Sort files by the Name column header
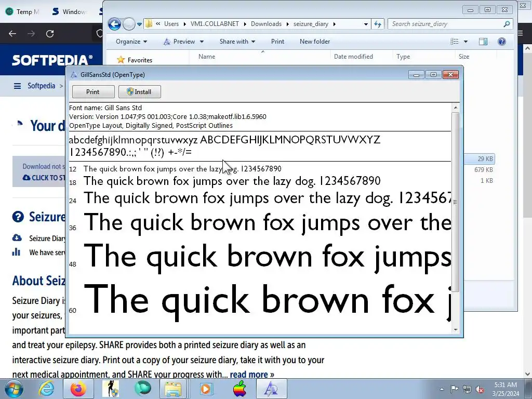This screenshot has height=399, width=532. tap(207, 57)
